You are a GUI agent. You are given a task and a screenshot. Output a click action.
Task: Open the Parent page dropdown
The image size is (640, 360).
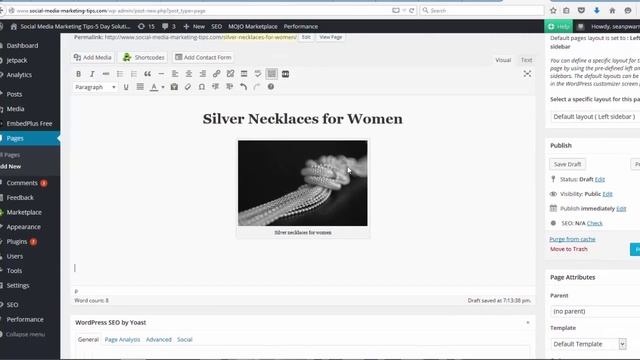click(595, 311)
